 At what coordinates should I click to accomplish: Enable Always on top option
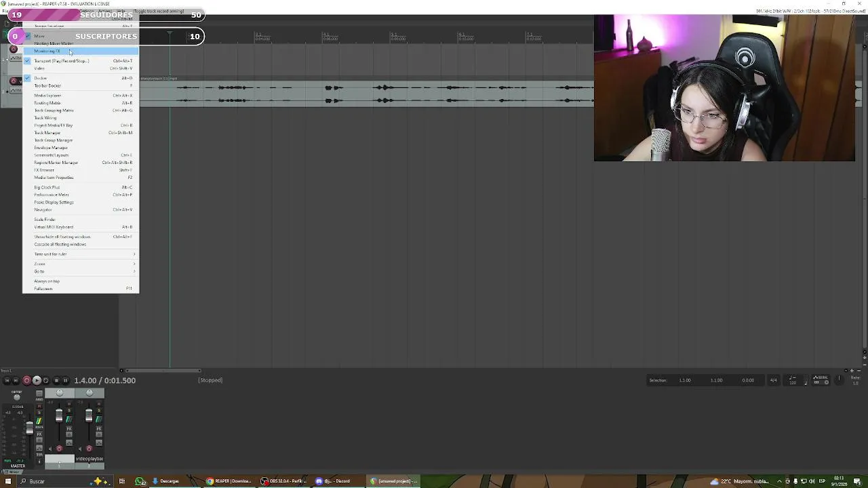(81, 281)
